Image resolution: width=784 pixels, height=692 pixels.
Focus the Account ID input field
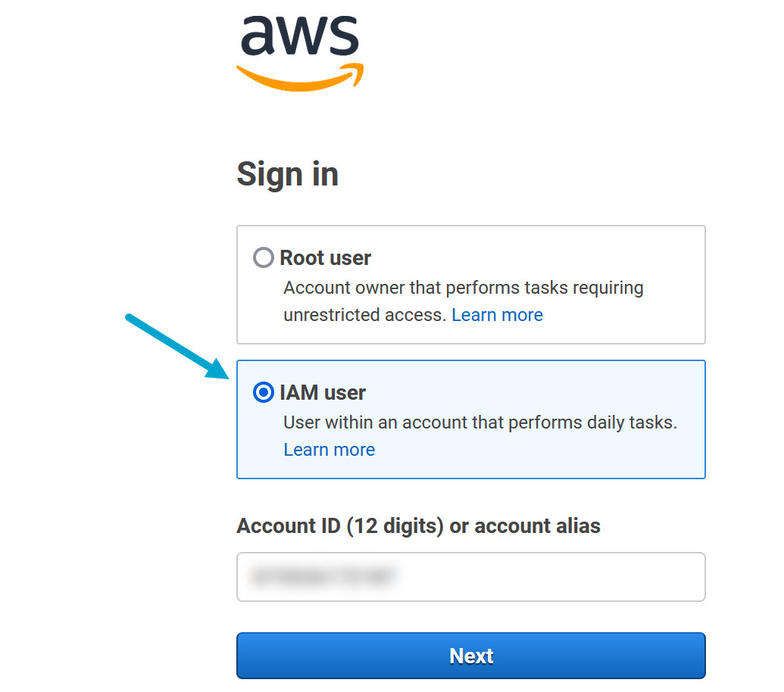[x=530, y=577]
